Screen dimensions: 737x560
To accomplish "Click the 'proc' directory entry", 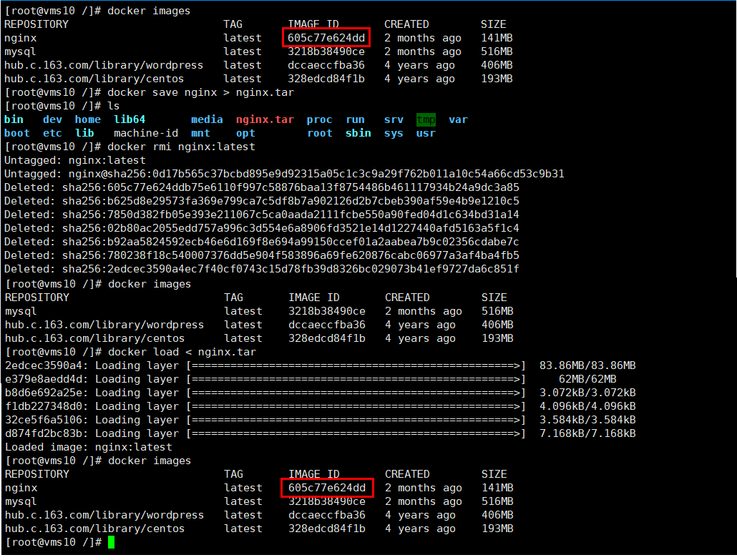I will click(320, 120).
